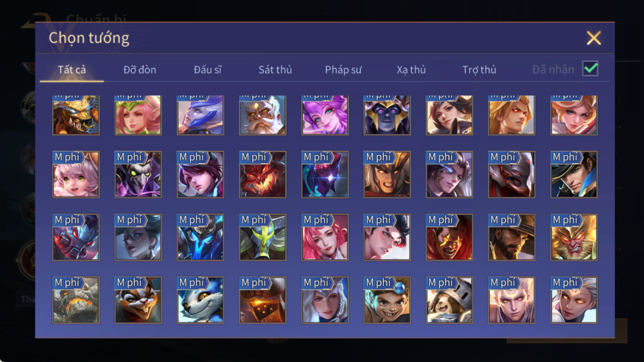Open the Xạ thủ tab
Viewport: 644px width, 362px height.
tap(411, 70)
